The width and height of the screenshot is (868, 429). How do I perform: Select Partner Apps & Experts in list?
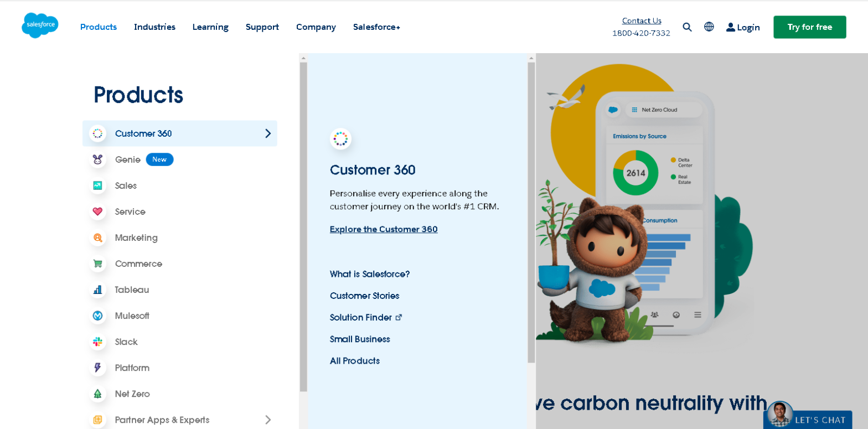tap(162, 420)
